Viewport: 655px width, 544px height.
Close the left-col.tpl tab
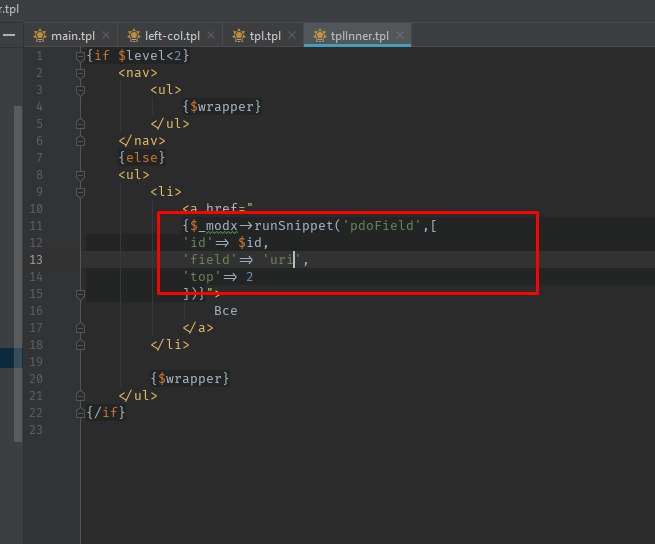pos(211,36)
